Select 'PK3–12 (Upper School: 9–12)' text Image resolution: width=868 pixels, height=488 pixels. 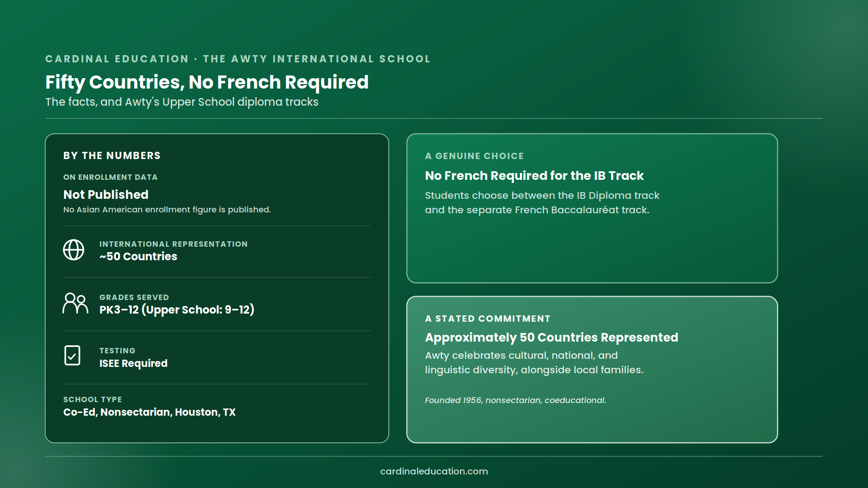click(177, 310)
